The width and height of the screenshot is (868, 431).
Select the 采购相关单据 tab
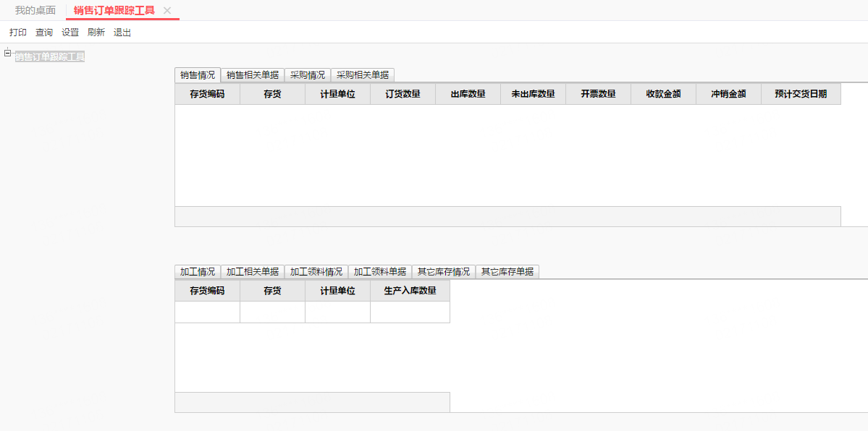(x=363, y=75)
